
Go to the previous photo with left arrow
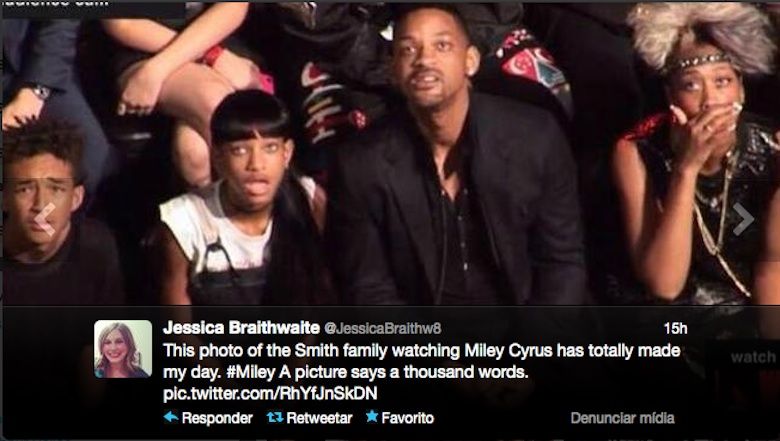point(45,219)
